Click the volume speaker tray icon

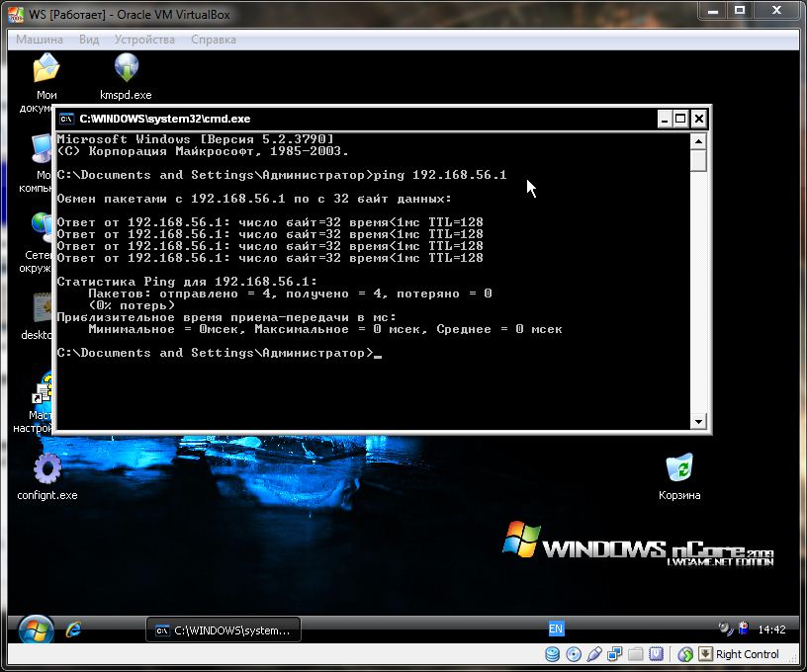coord(725,629)
